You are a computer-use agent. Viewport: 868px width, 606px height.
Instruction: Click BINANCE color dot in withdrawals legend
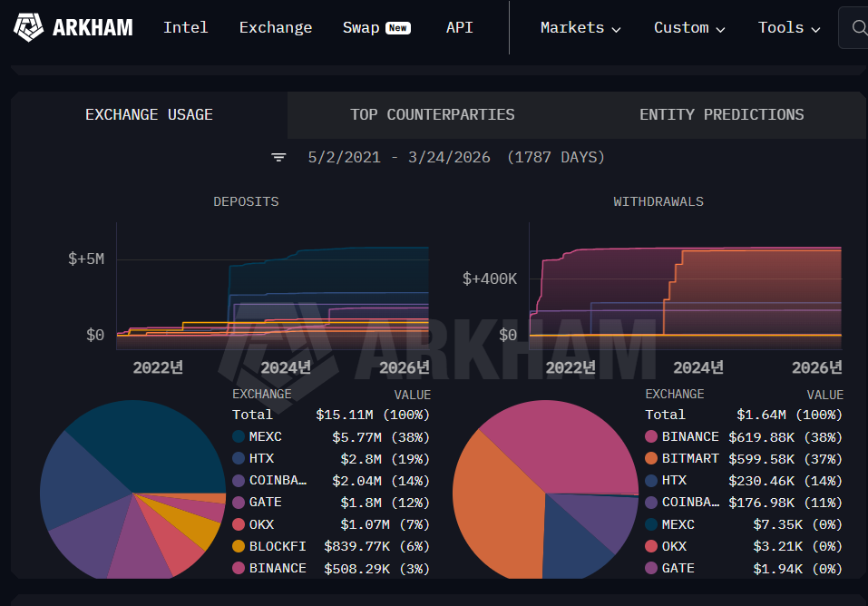[x=651, y=436]
